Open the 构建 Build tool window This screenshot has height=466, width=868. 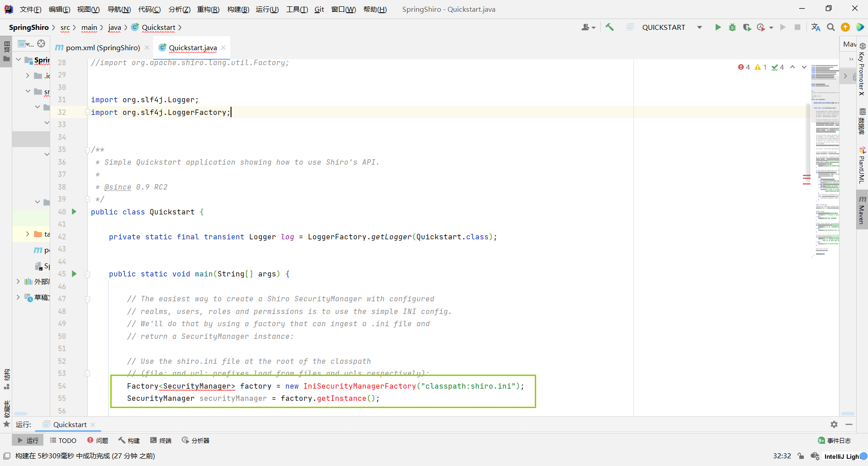click(129, 440)
